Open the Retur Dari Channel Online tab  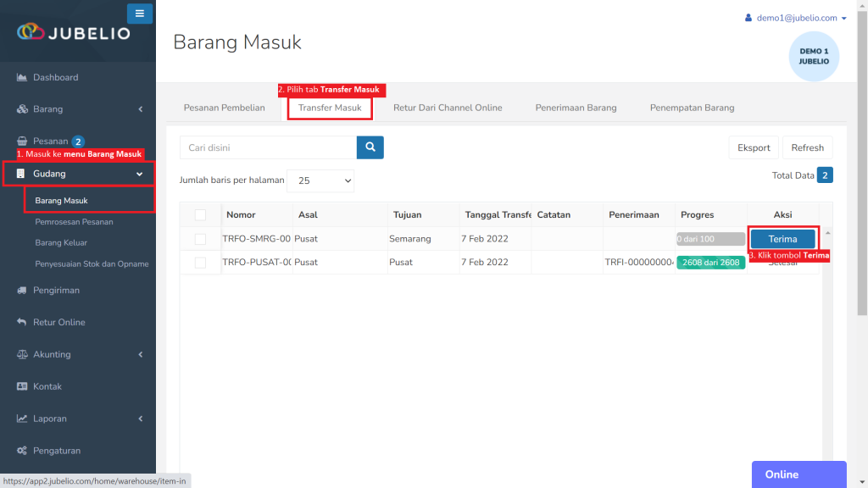pyautogui.click(x=448, y=108)
